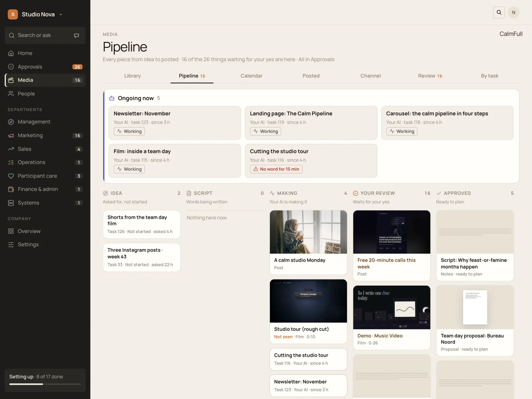Viewport: 532px width, 399px height.
Task: Click the Home house icon
Action: pos(11,53)
